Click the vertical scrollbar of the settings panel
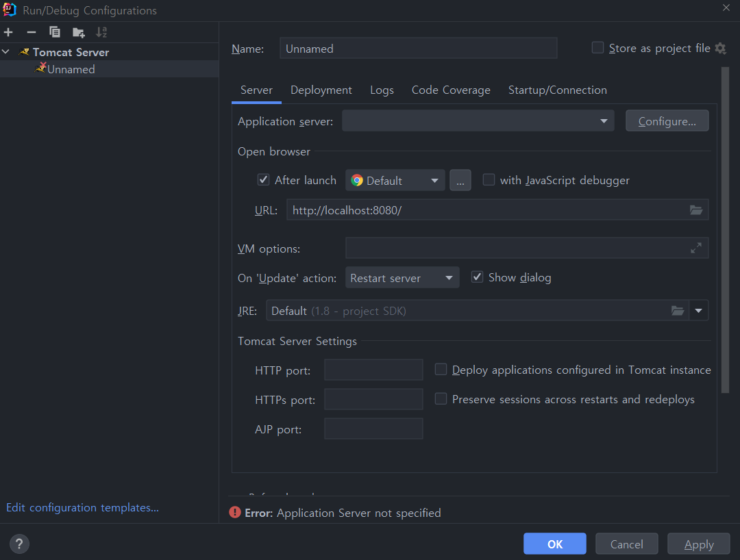The height and width of the screenshot is (560, 740). click(725, 230)
